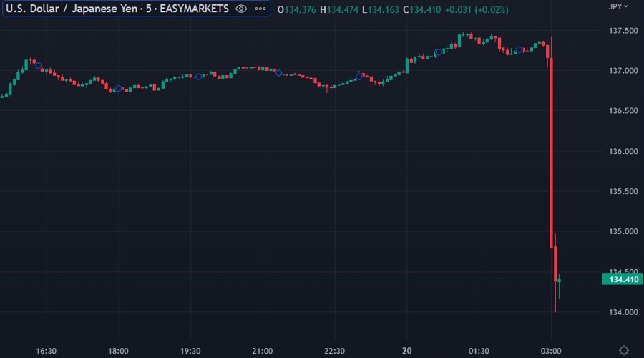Click the circle marker at 18:00 on the chart
The height and width of the screenshot is (358, 644).
point(118,88)
